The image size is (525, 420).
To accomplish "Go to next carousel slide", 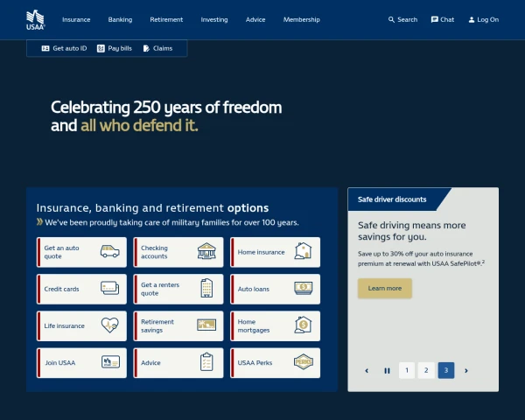I will click(x=466, y=370).
